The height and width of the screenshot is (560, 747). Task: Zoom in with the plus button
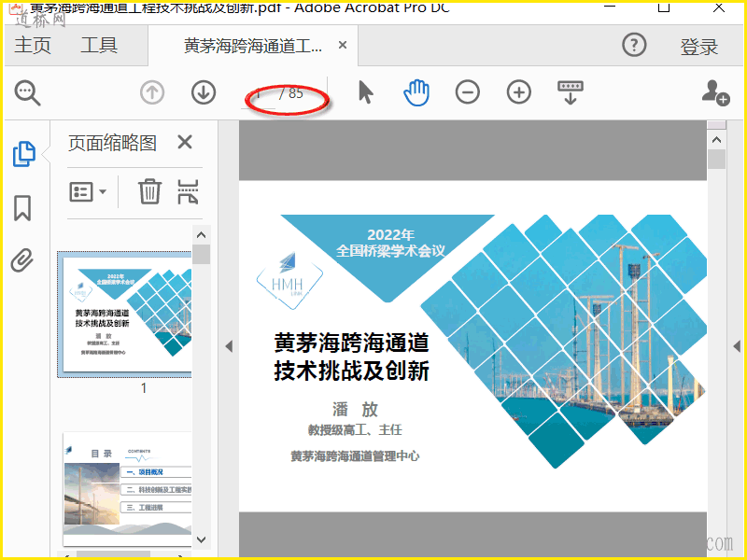point(519,91)
